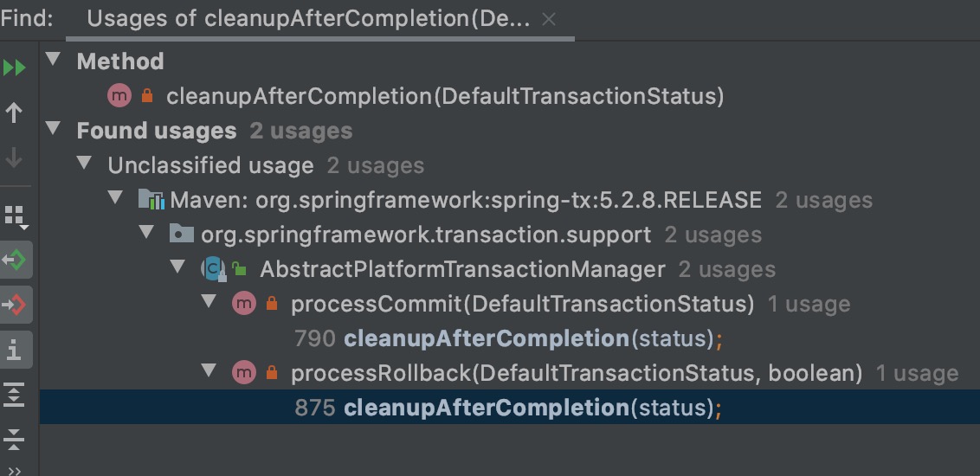The image size is (980, 476).
Task: Toggle the show write access filter
Action: [16, 305]
